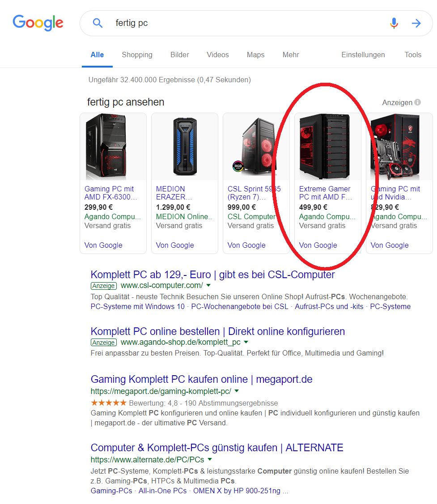This screenshot has height=504, width=437.
Task: Open the MEDION ERAZER product link
Action: [x=174, y=193]
